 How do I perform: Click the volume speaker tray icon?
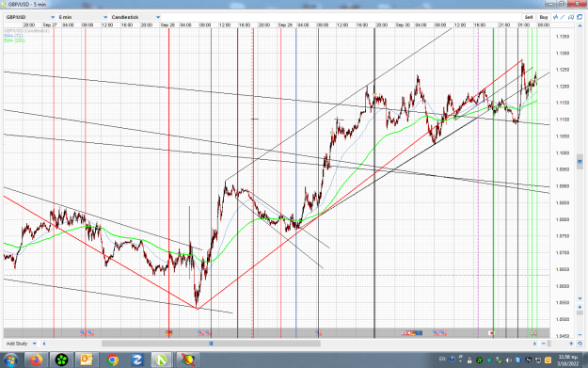508,360
